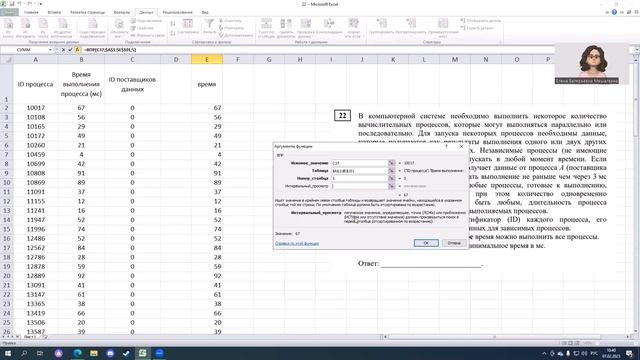Open the Page Layout ribbon tab
The height and width of the screenshot is (360, 640).
[87, 12]
